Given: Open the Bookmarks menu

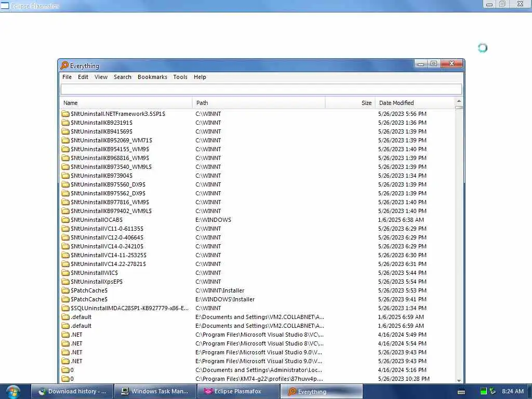Looking at the screenshot, I should click(x=152, y=77).
